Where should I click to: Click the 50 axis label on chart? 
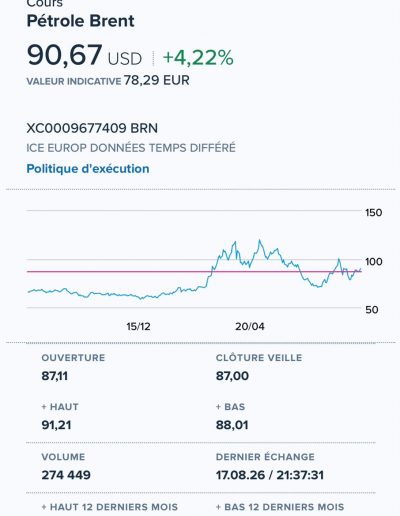[x=372, y=310]
